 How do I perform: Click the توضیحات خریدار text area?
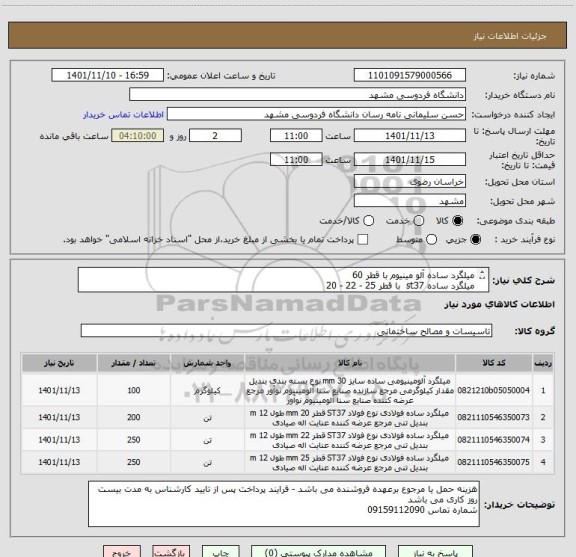(284, 504)
